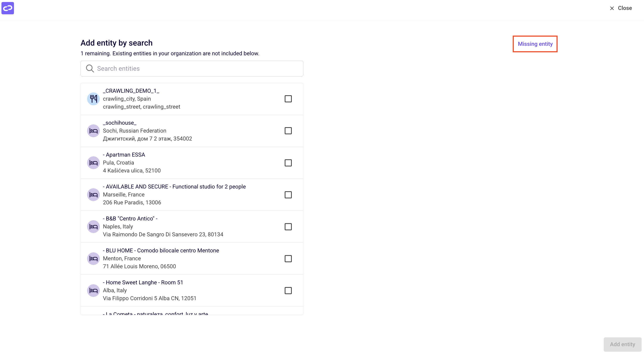Click the _CRAWLING_DEMO_1_ entity name
Screen dimensions: 644x355
coord(131,91)
